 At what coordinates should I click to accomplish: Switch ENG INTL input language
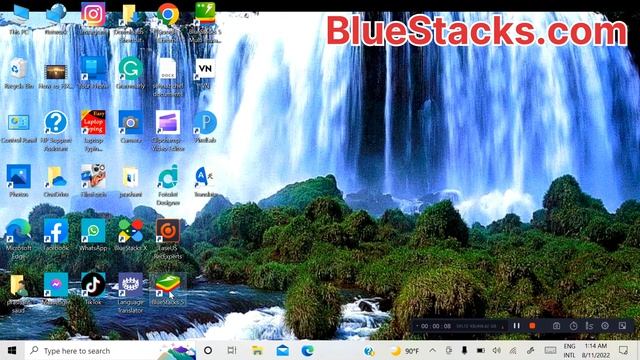(x=569, y=351)
